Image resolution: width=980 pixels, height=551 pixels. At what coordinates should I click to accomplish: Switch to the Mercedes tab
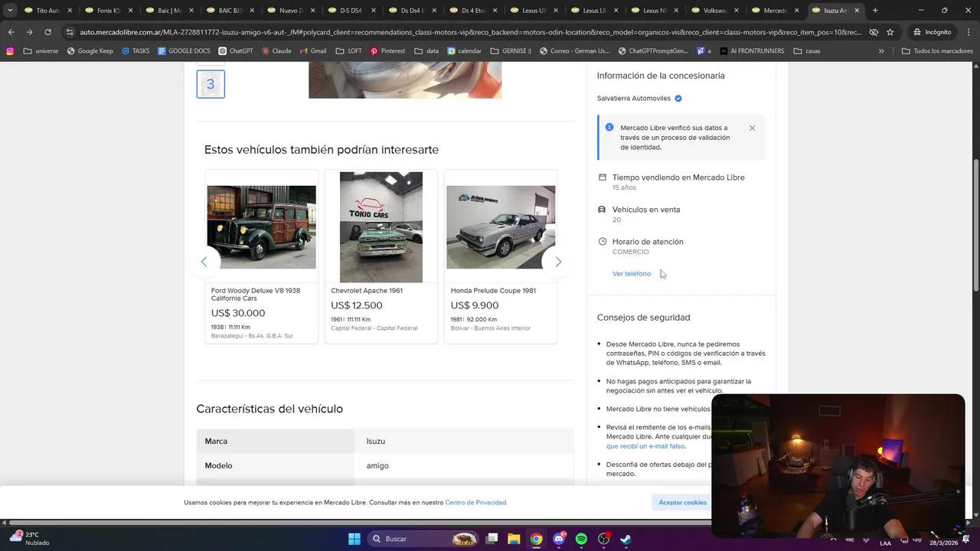point(775,11)
